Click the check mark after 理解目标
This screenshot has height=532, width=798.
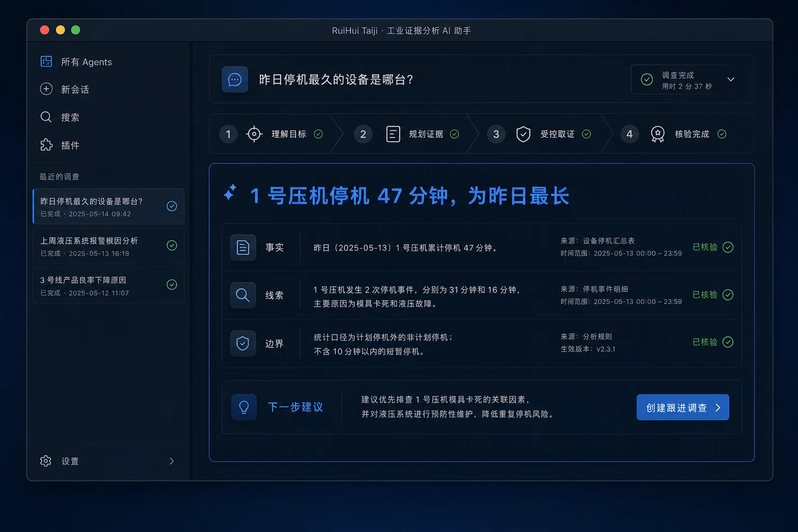pos(318,134)
